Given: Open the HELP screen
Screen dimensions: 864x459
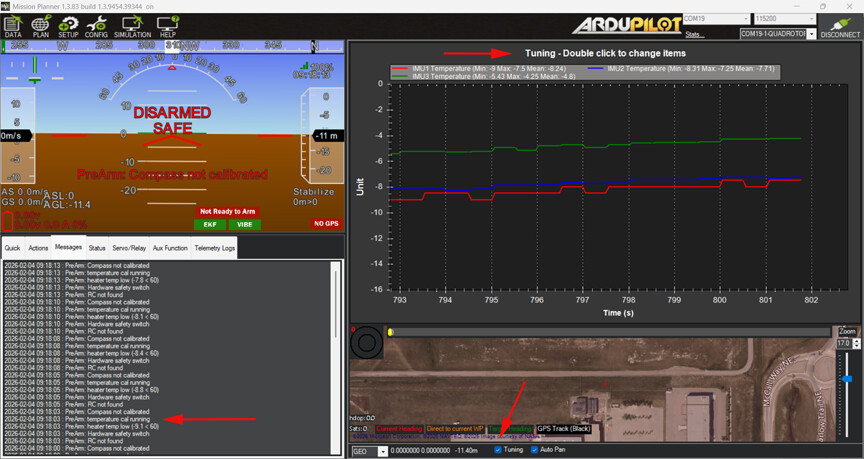Looking at the screenshot, I should [x=168, y=26].
